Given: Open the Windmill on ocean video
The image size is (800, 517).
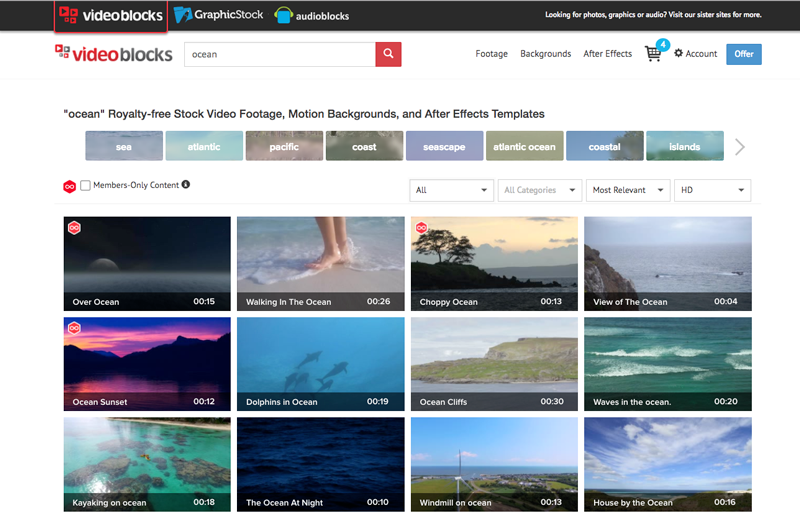Looking at the screenshot, I should [x=494, y=464].
